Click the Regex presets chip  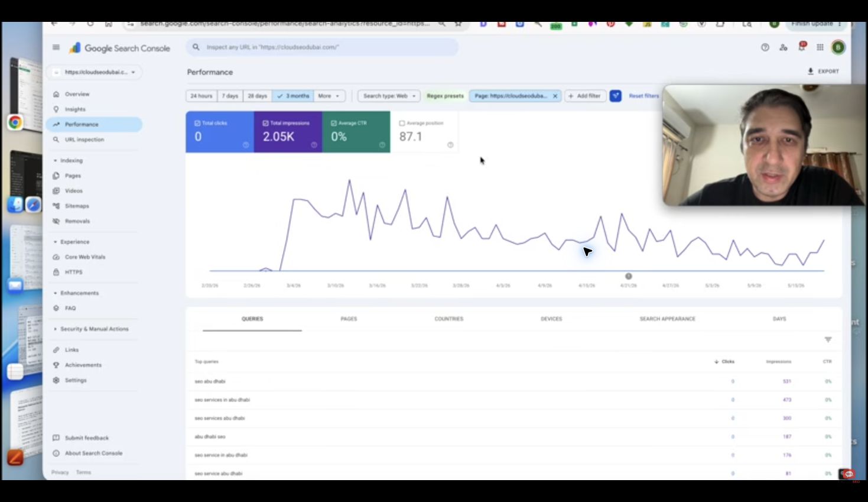coord(445,96)
